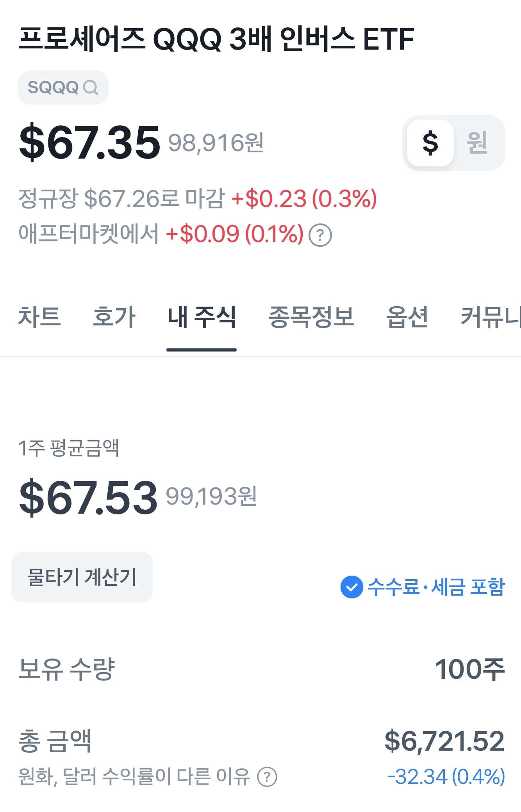Click the 보유 수량 100주 value
Viewport: 521px width, 812px height.
click(469, 669)
